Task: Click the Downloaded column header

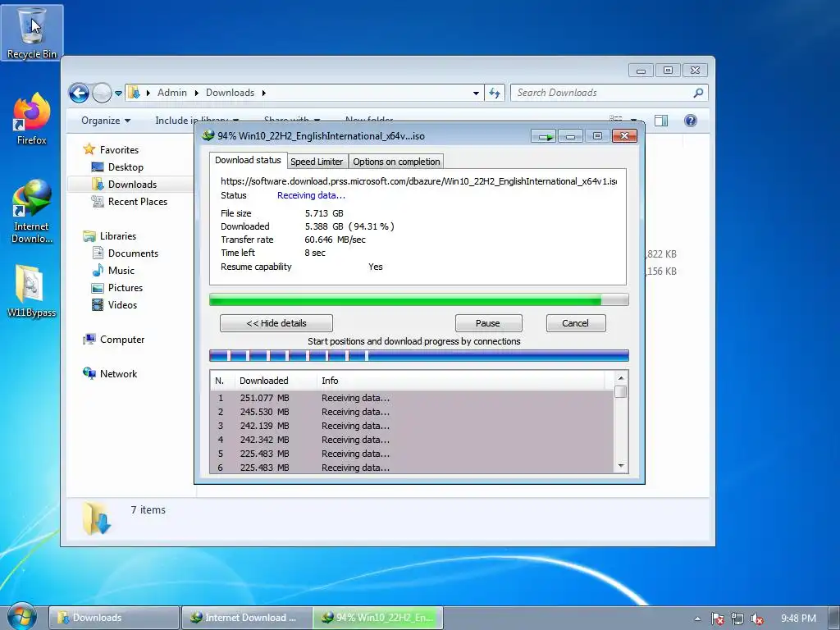Action: point(276,381)
